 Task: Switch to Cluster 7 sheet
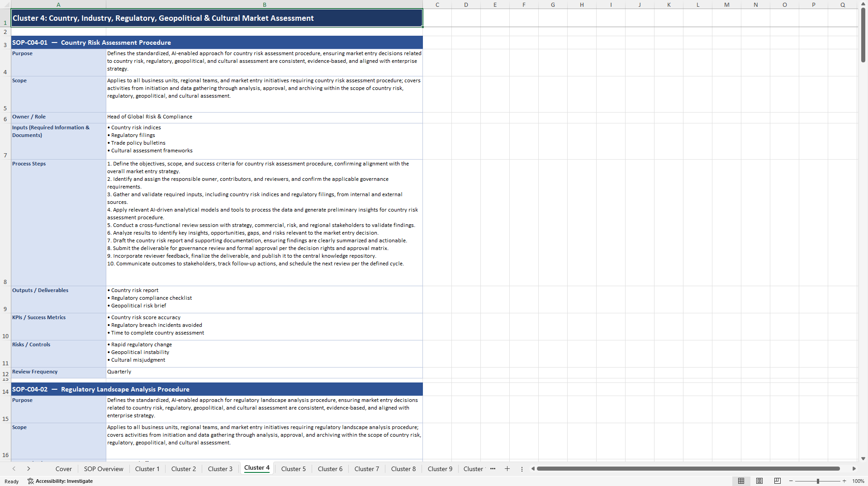coord(367,469)
